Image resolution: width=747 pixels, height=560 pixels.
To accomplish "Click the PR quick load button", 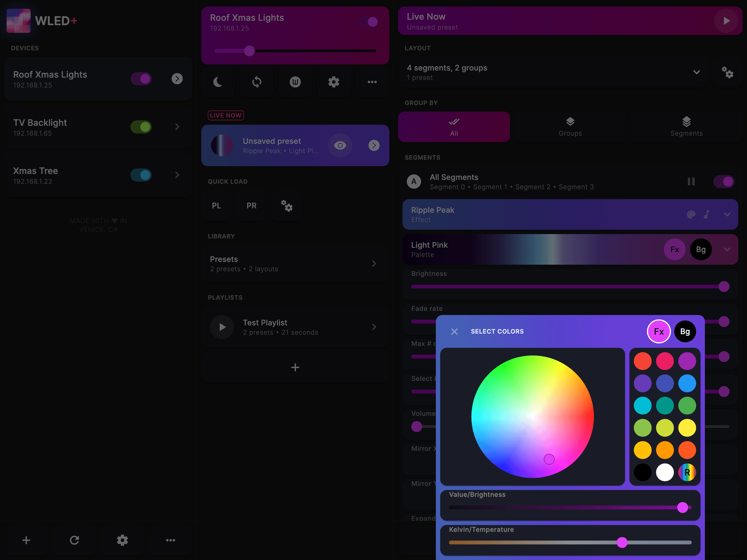I will click(x=251, y=206).
